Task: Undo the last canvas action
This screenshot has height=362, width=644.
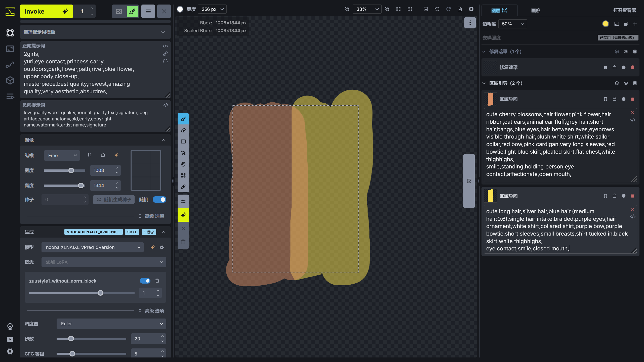Action: click(x=437, y=9)
